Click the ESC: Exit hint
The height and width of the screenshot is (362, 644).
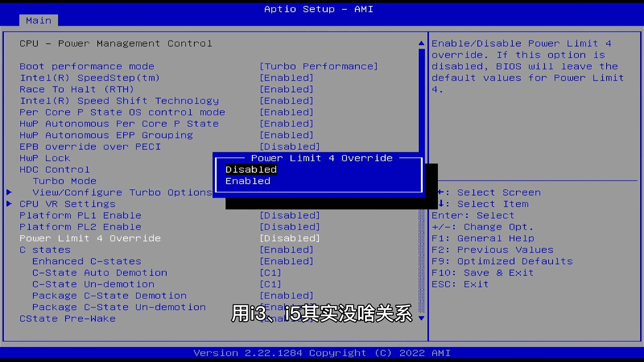(x=460, y=284)
